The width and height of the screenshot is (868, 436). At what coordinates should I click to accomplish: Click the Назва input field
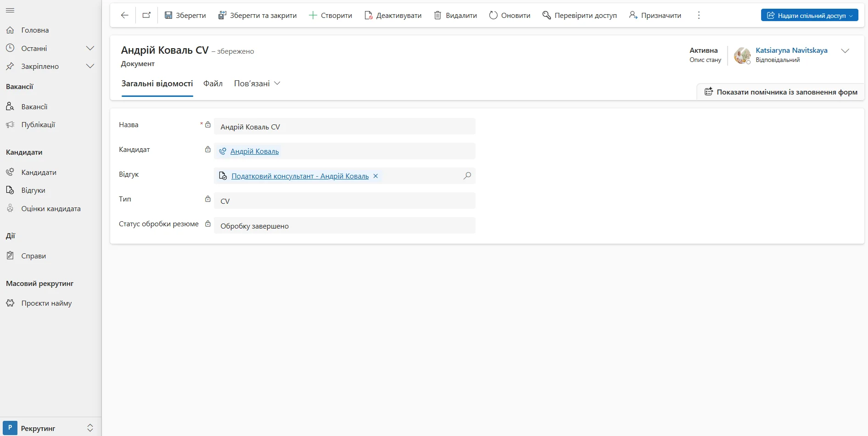click(x=344, y=127)
